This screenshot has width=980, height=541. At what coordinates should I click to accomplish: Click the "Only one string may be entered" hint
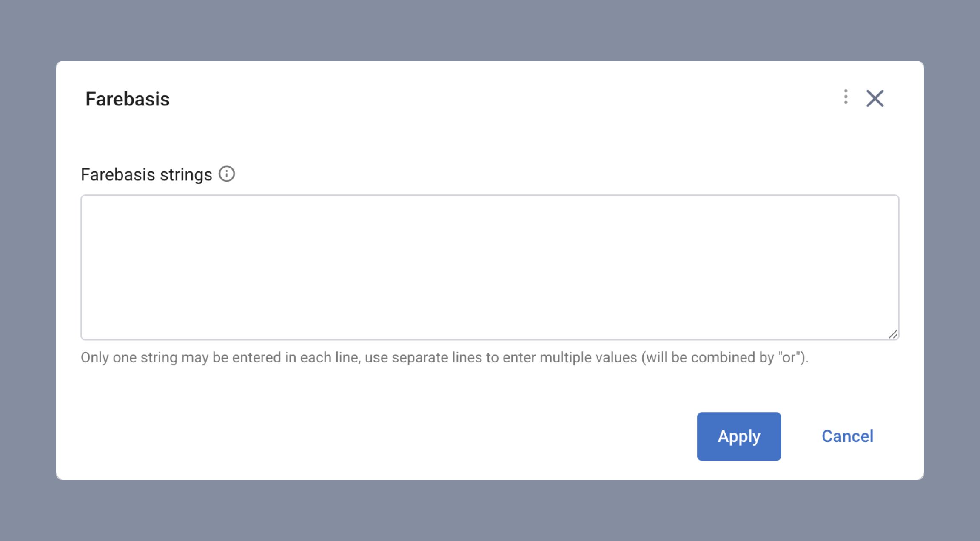[444, 358]
